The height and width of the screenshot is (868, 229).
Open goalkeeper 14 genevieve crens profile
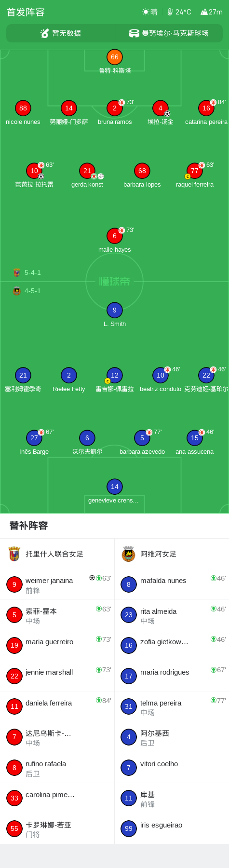coord(115,491)
